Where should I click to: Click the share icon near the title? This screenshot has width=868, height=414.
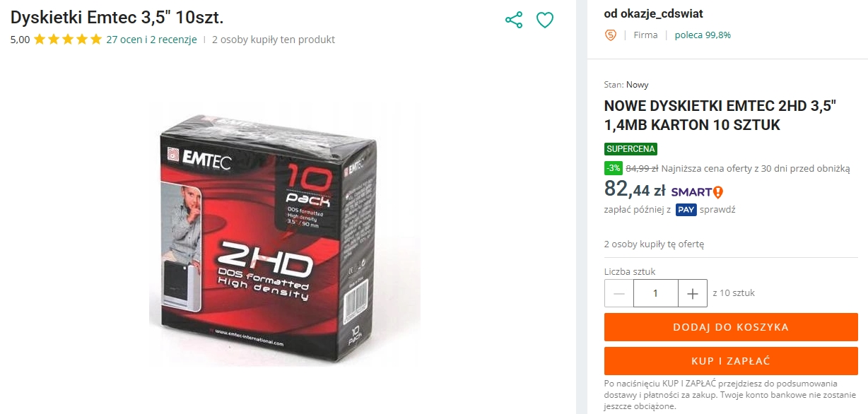coord(514,20)
